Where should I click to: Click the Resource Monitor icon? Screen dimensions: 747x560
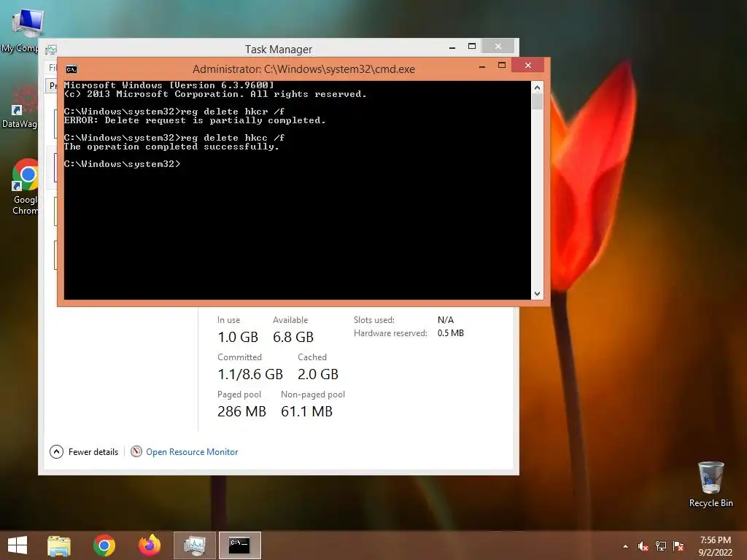pyautogui.click(x=136, y=451)
